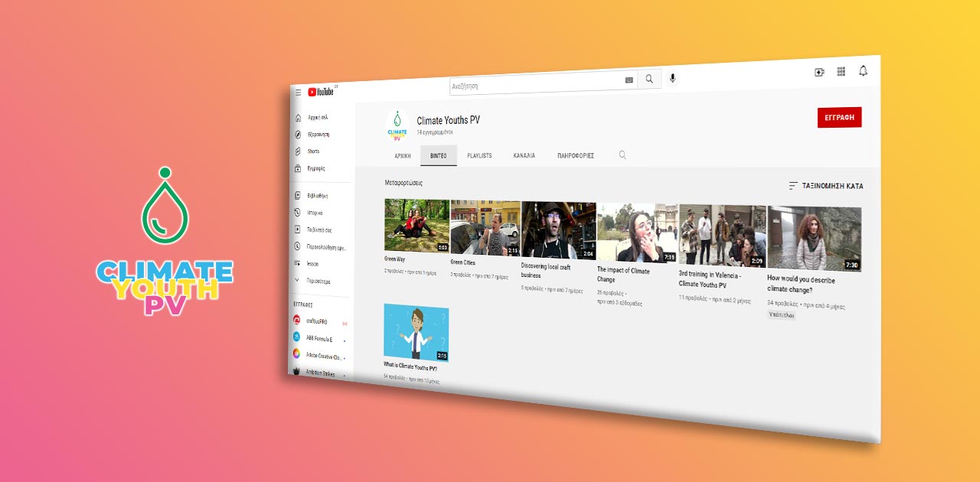Open What is Climate Youths PV thumbnail
Viewport: 980px width, 482px height.
(x=416, y=332)
